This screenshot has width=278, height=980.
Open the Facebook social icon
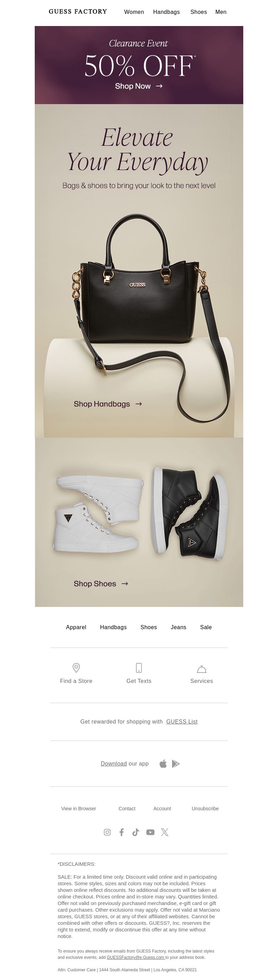tap(122, 832)
